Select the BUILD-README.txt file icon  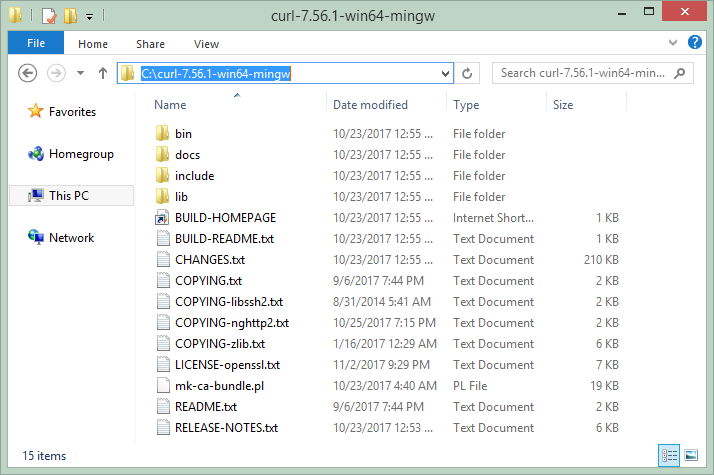[x=163, y=239]
